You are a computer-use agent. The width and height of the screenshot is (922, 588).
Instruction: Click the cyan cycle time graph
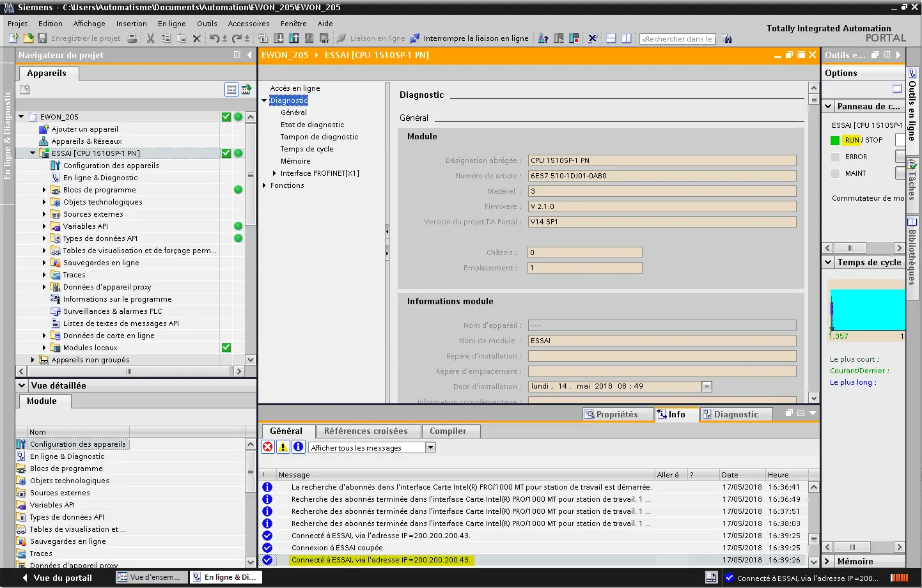867,309
